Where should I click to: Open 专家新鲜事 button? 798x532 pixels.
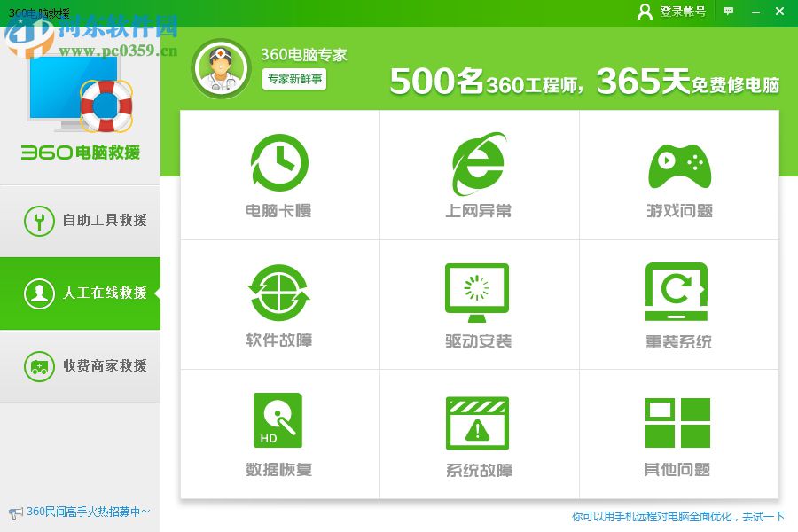click(x=293, y=80)
